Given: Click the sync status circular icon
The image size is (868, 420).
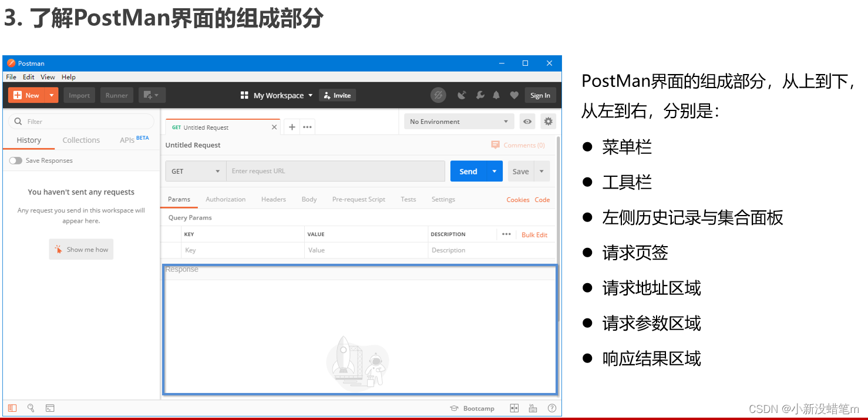Looking at the screenshot, I should click(438, 95).
